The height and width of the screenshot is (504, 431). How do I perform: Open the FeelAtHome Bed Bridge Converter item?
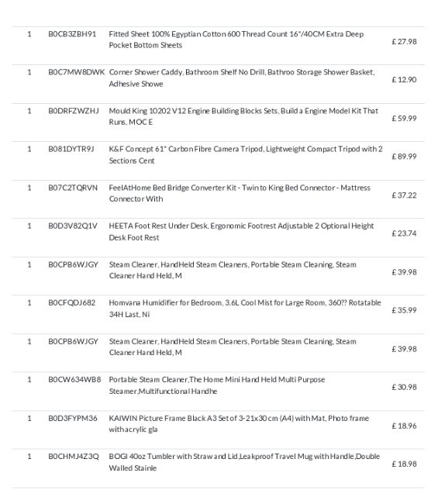[x=240, y=193]
